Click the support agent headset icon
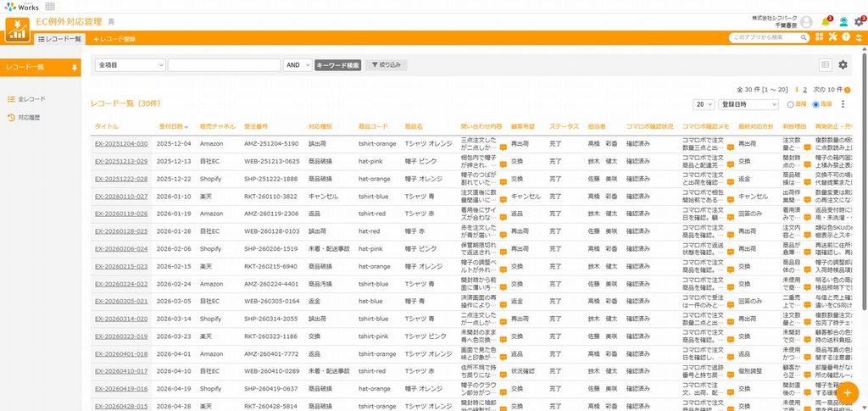The width and height of the screenshot is (868, 411). pos(843,22)
